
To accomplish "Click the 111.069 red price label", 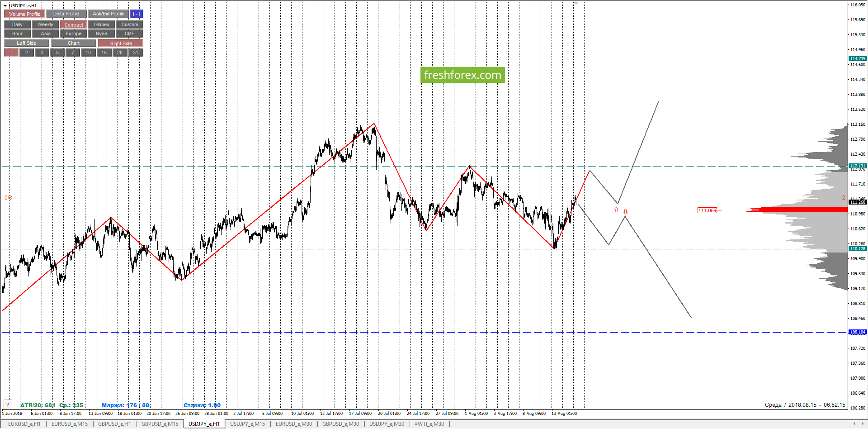I will pos(707,210).
